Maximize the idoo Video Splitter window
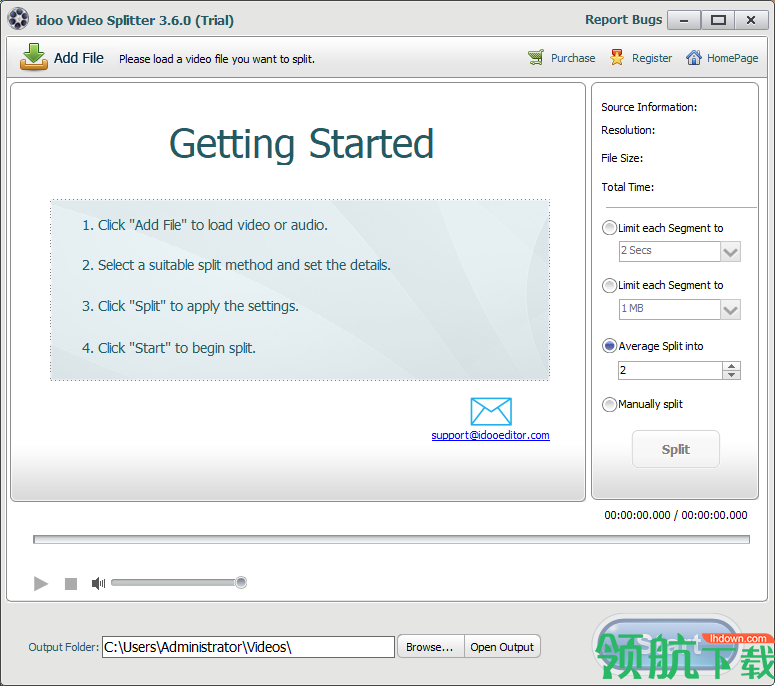Viewport: 775px width, 686px height. (x=718, y=20)
